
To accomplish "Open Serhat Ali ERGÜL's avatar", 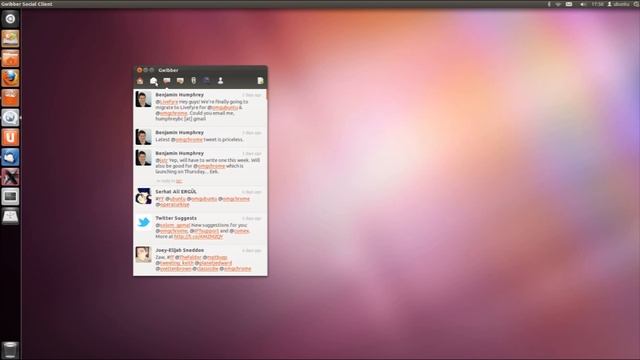I will [x=143, y=196].
